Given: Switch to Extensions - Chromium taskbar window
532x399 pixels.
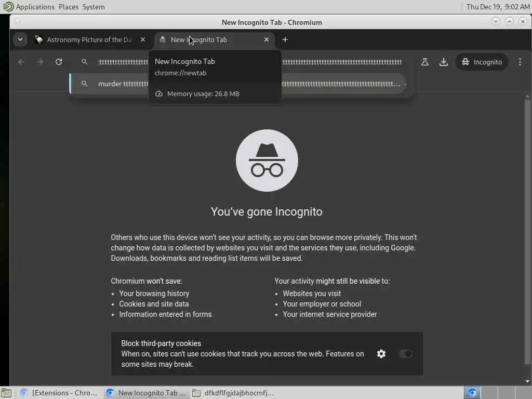Looking at the screenshot, I should 58,393.
